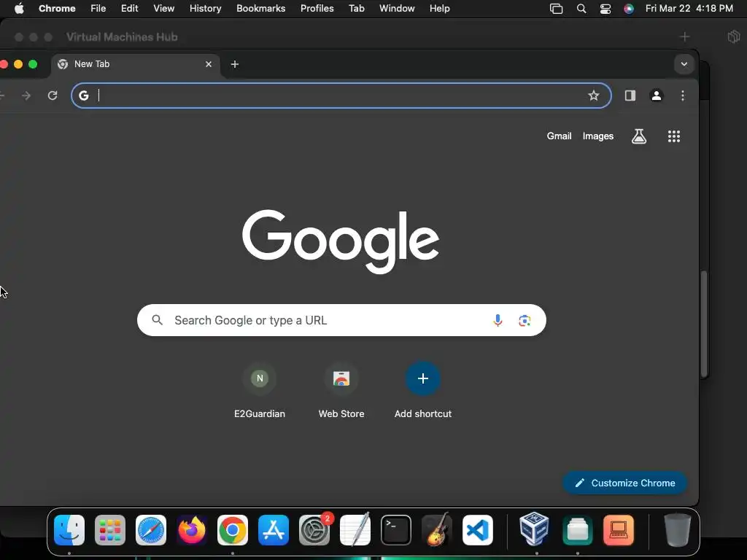The height and width of the screenshot is (560, 747).
Task: Search by image with Google Lens
Action: click(525, 321)
